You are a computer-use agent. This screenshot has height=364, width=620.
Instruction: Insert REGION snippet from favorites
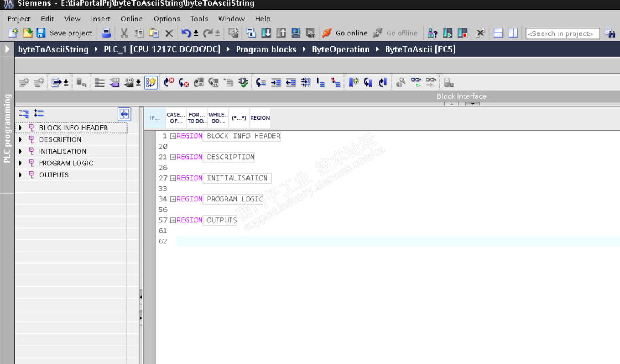260,118
